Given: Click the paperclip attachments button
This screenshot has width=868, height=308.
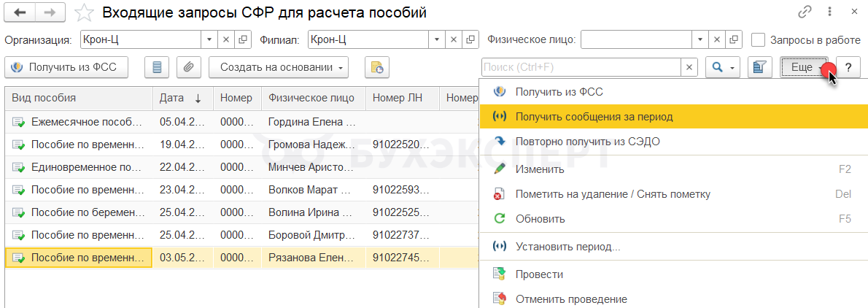Looking at the screenshot, I should point(189,68).
